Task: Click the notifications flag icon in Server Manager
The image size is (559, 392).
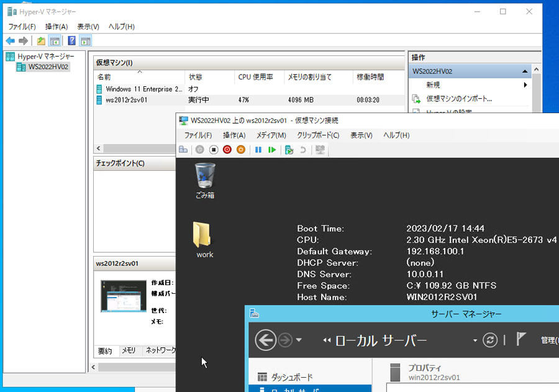Action: [521, 339]
